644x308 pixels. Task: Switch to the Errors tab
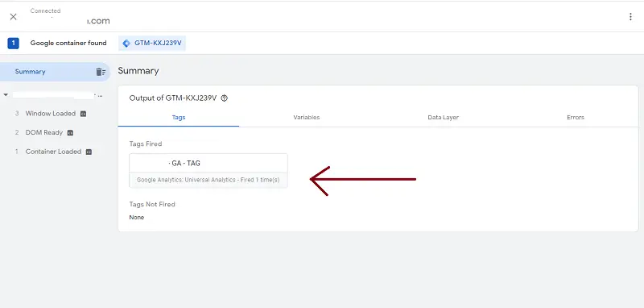point(576,117)
